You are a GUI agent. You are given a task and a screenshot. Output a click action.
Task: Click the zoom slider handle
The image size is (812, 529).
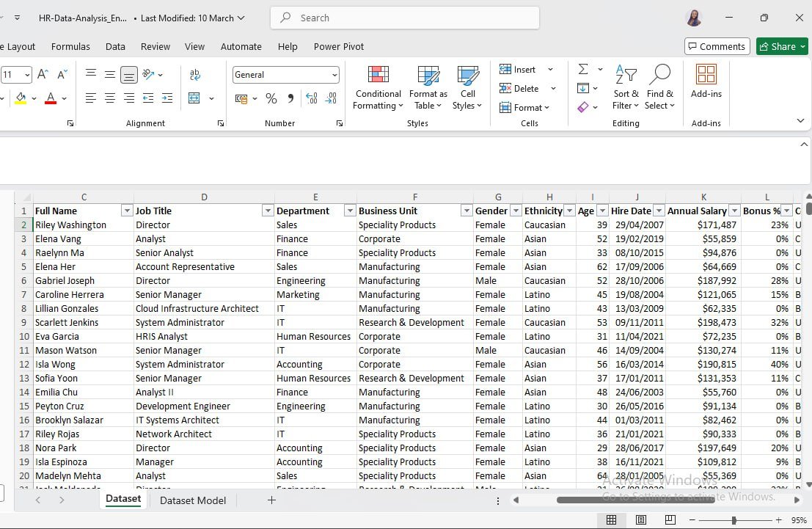point(734,520)
